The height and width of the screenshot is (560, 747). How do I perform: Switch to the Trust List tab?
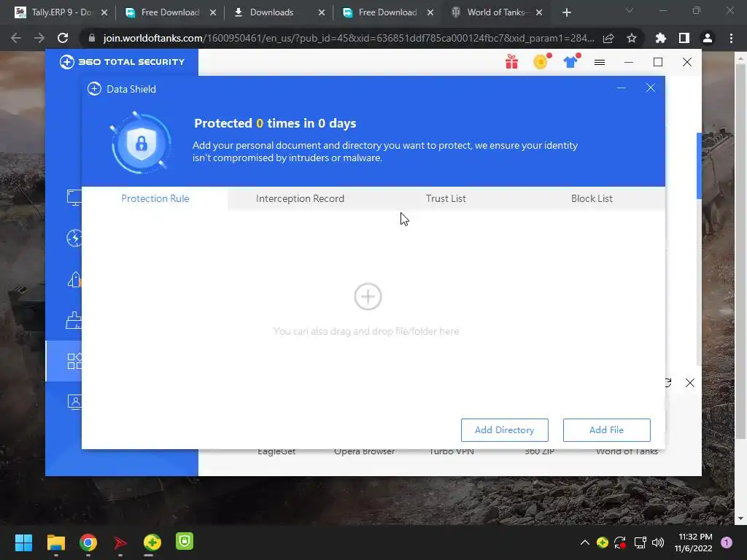pyautogui.click(x=446, y=198)
